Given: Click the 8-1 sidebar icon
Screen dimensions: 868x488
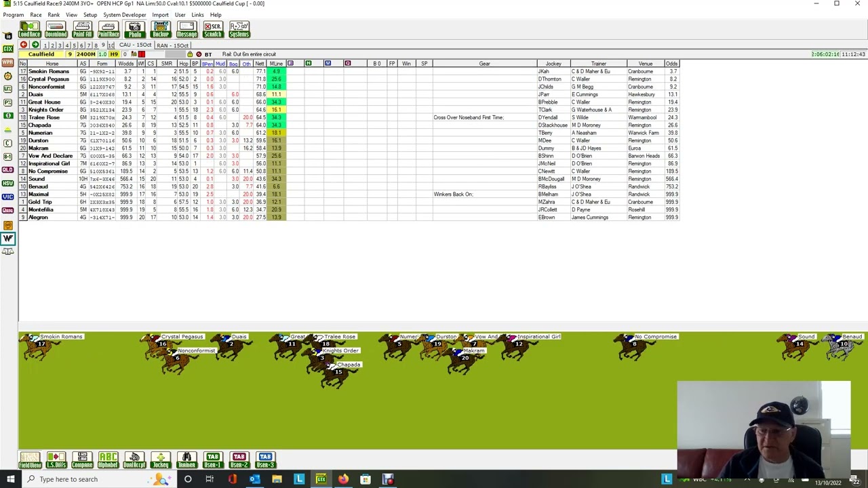Looking at the screenshot, I should click(7, 157).
